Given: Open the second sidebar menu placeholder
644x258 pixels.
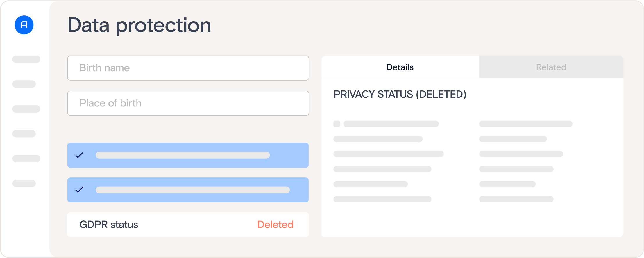Looking at the screenshot, I should (x=24, y=84).
